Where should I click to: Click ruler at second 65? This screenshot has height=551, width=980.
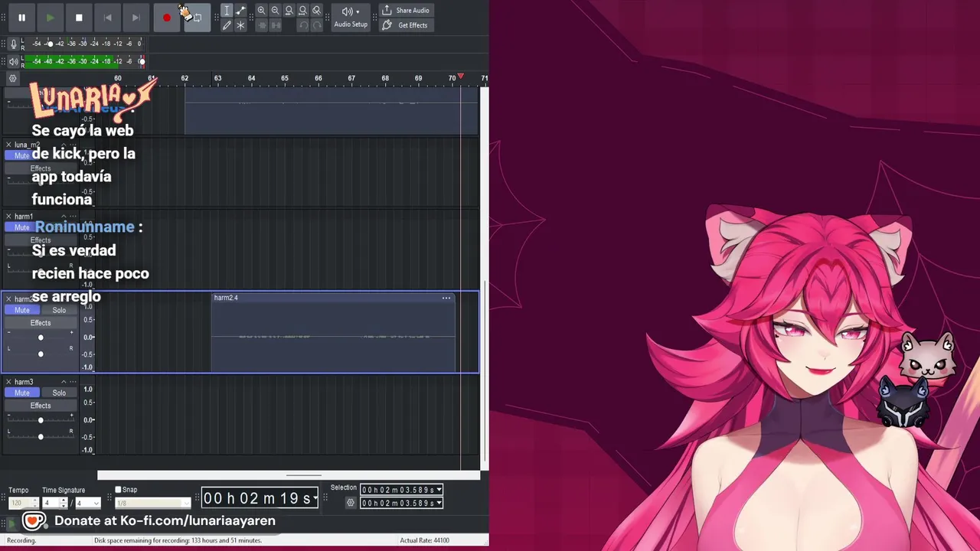point(285,78)
